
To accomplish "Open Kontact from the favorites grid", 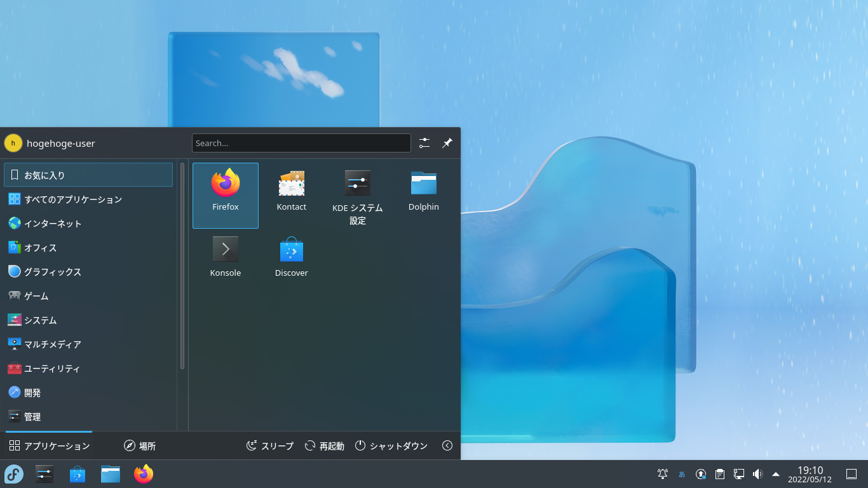I will [x=292, y=196].
